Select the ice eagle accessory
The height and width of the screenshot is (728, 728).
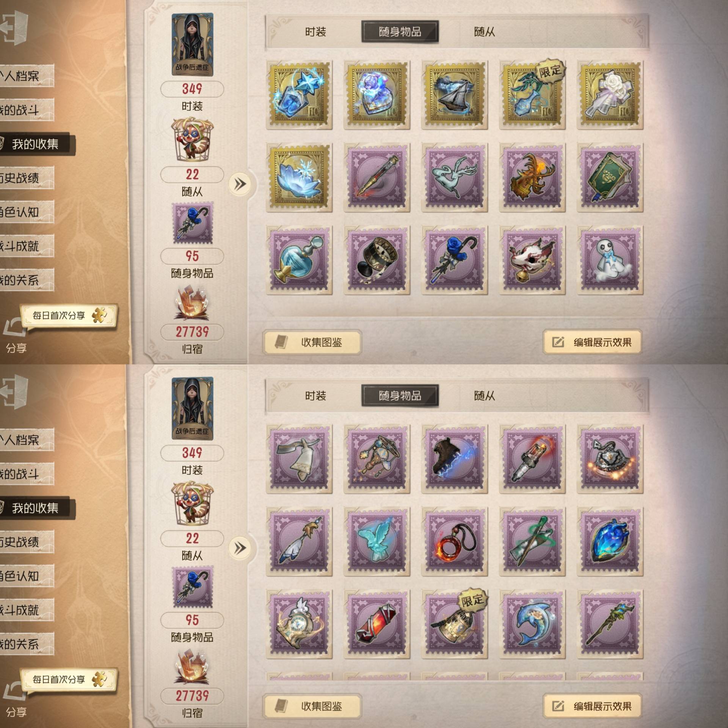(x=377, y=541)
